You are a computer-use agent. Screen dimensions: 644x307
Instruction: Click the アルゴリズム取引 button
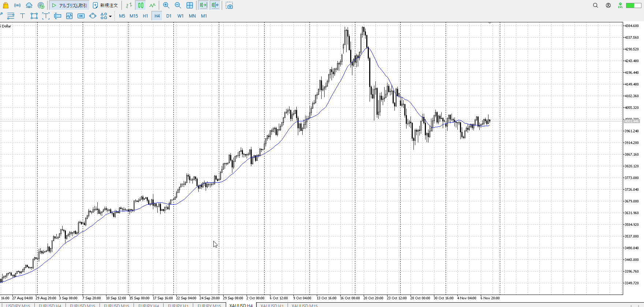pos(69,5)
